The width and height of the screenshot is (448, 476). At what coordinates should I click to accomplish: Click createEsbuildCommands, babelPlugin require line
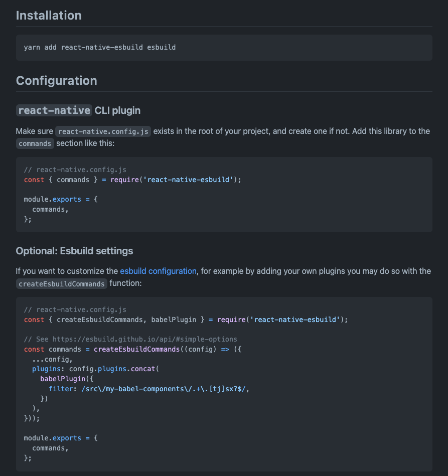click(x=186, y=320)
